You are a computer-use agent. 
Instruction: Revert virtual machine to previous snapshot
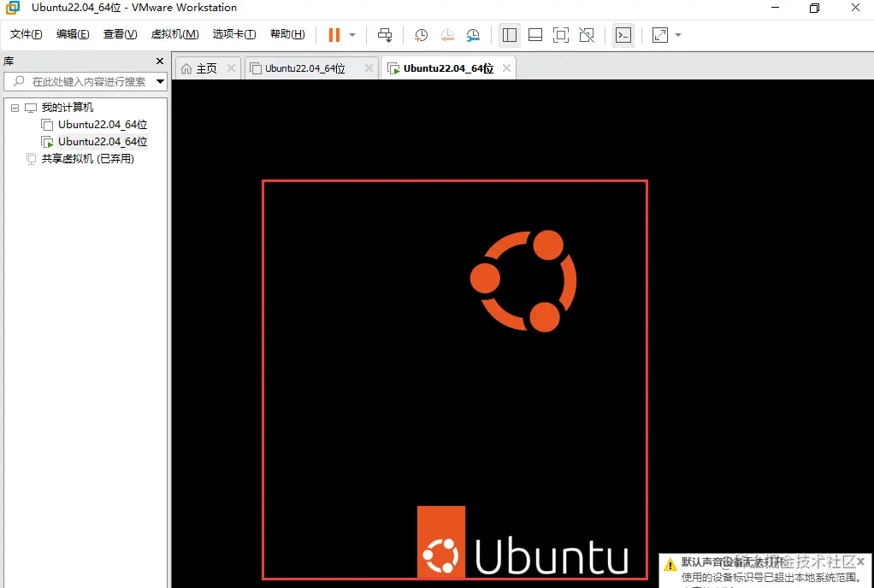447,35
